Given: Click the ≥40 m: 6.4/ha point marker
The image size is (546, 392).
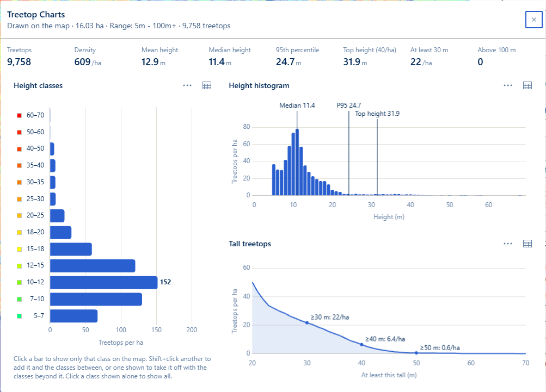Looking at the screenshot, I should click(361, 344).
